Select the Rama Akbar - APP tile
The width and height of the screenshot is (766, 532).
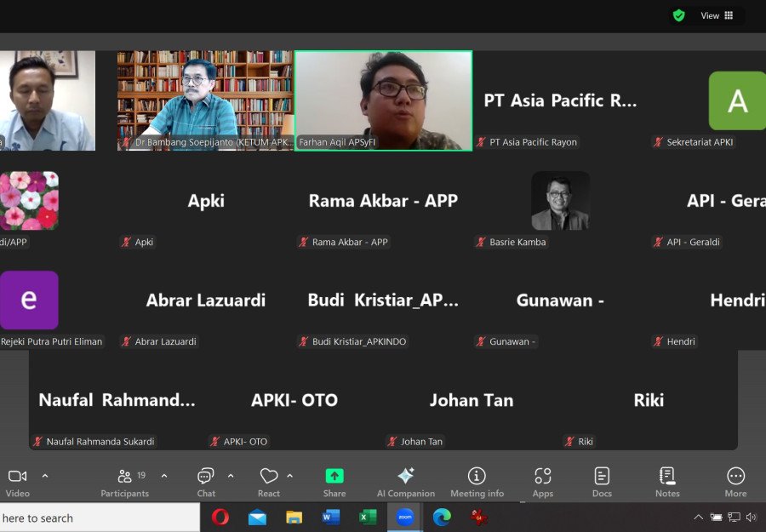pyautogui.click(x=384, y=200)
